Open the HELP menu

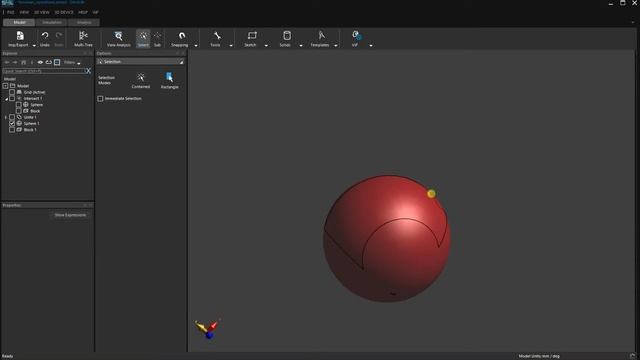tap(83, 12)
